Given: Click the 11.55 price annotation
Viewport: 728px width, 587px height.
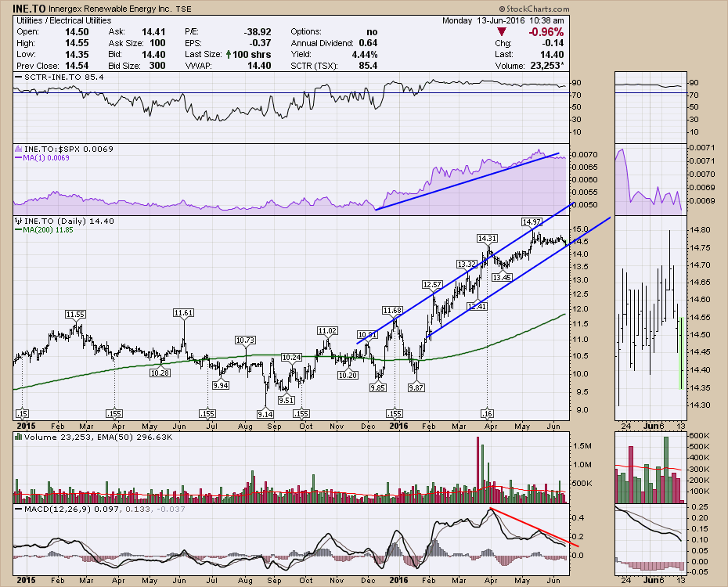Looking at the screenshot, I should tap(75, 314).
